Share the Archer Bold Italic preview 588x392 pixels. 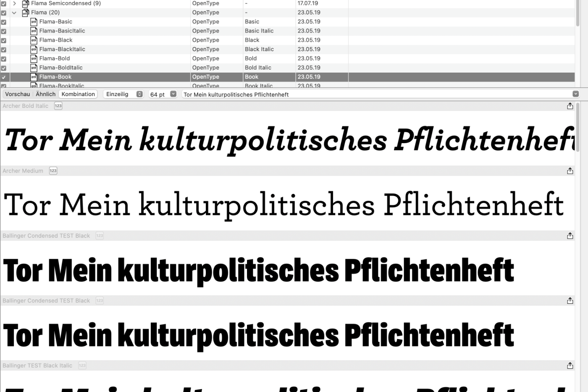pos(570,106)
